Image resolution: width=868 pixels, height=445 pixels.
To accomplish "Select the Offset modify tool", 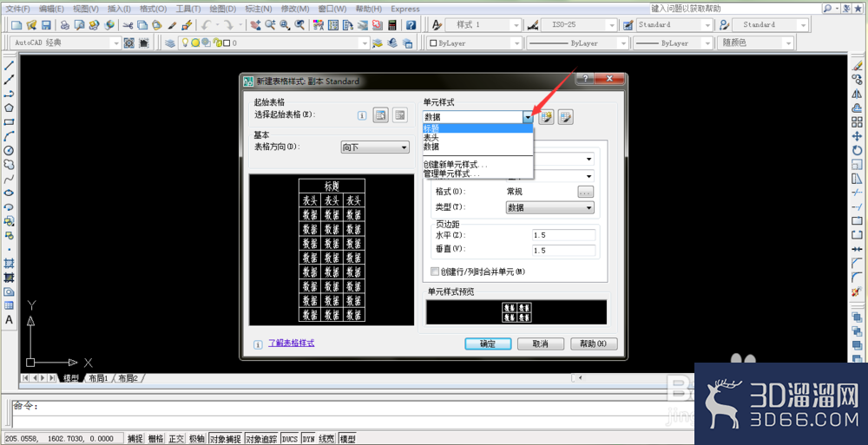I will pyautogui.click(x=857, y=108).
